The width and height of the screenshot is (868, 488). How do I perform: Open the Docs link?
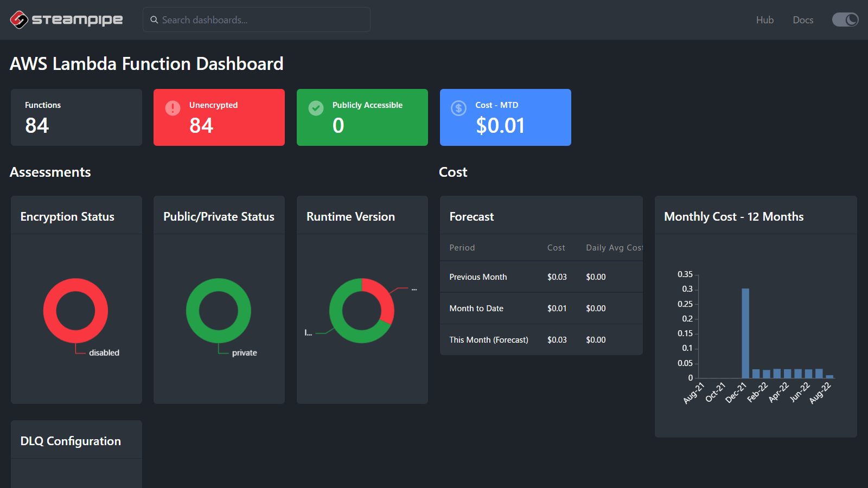pos(802,20)
